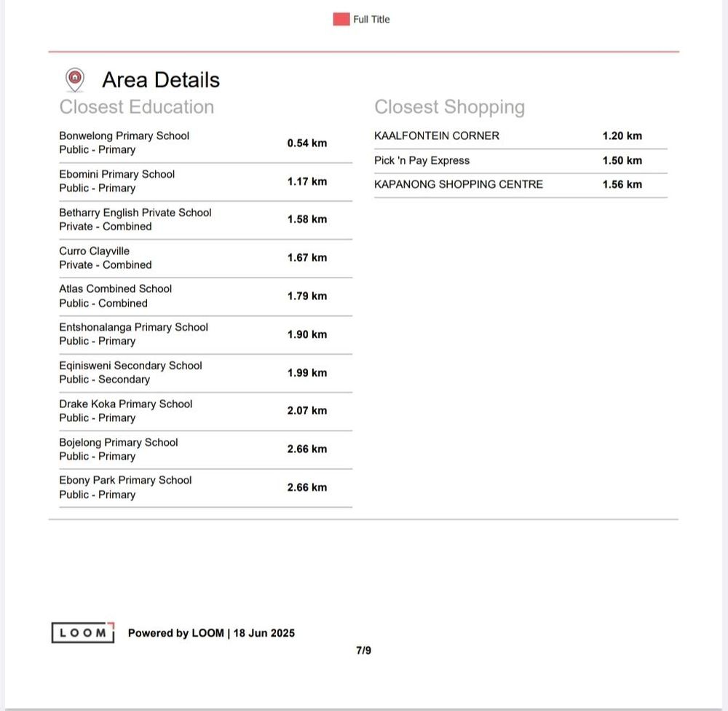Click Drake Koka Primary School row

coord(125,404)
